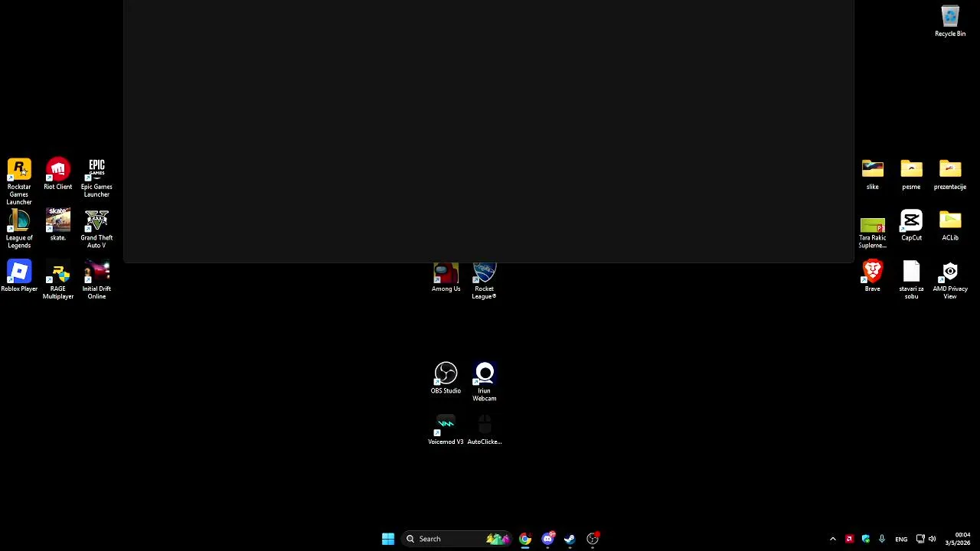
Task: Select the Voicemod V3 shortcut
Action: point(446,430)
